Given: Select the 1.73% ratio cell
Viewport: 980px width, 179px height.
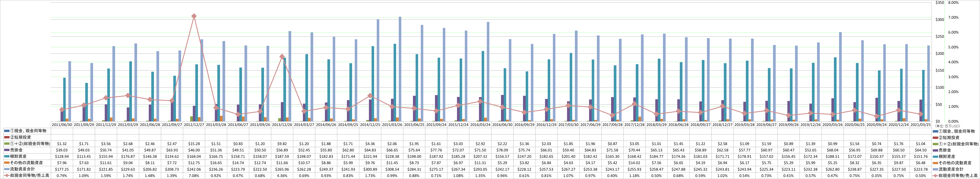Looking at the screenshot, I should point(370,175).
